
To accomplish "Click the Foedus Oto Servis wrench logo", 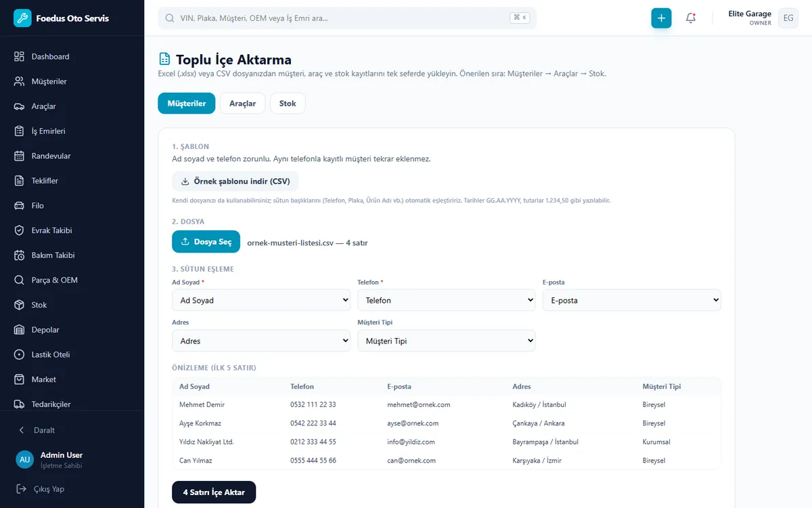I will click(22, 18).
